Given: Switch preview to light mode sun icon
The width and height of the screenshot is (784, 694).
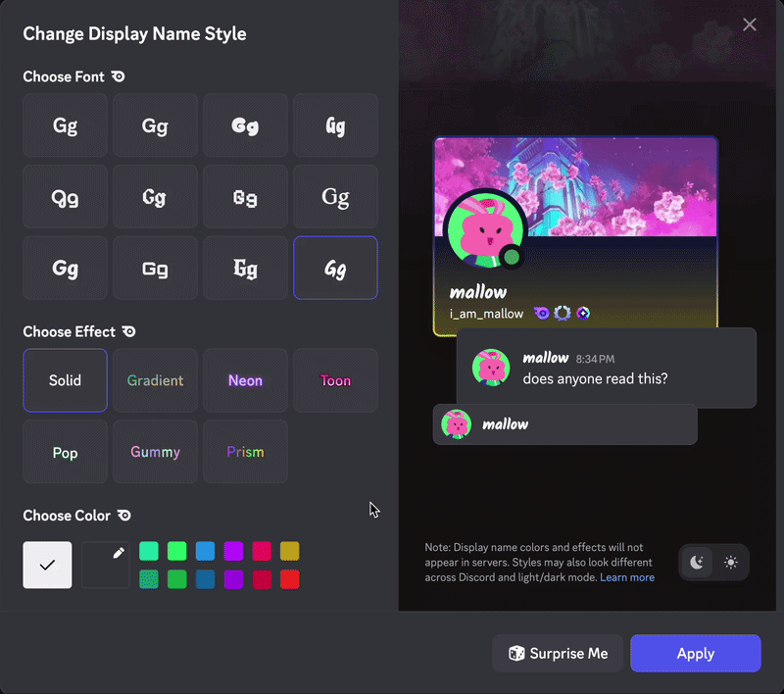Looking at the screenshot, I should click(730, 563).
